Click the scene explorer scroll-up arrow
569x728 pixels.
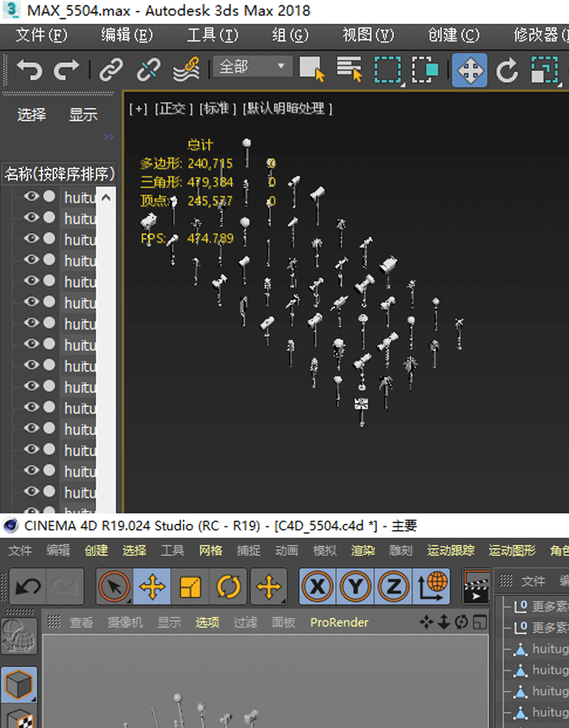[106, 198]
